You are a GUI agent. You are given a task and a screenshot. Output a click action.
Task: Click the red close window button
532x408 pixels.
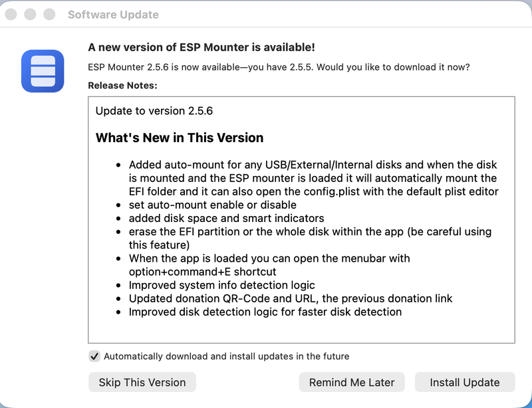click(11, 15)
